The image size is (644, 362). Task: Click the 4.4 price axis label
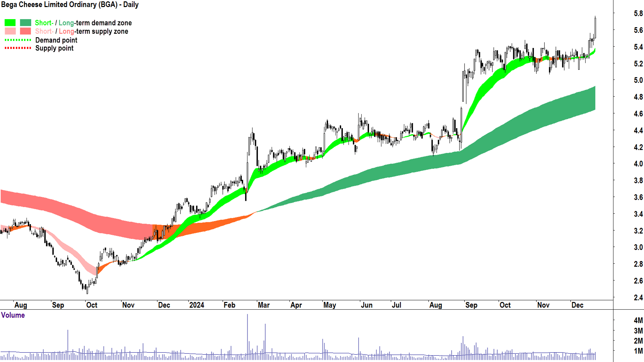[638, 130]
